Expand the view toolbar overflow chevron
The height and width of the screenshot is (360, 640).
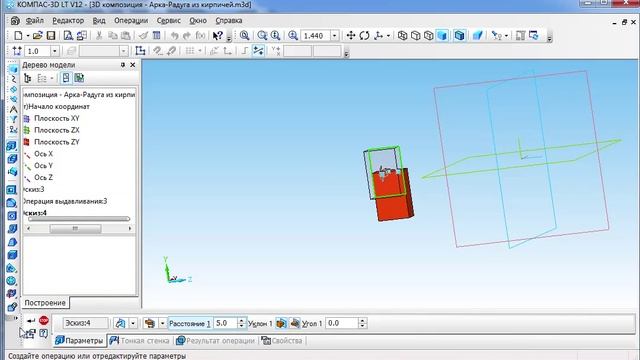[x=549, y=39]
